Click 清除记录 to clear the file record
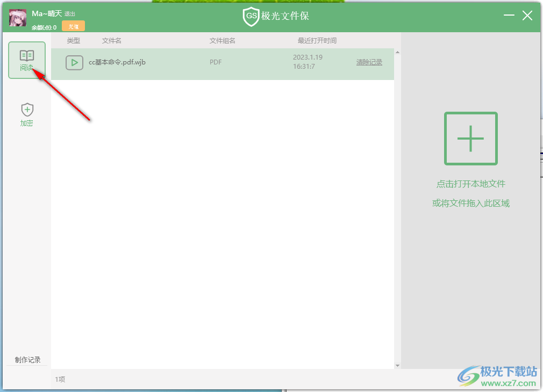The image size is (543, 392). coord(369,62)
